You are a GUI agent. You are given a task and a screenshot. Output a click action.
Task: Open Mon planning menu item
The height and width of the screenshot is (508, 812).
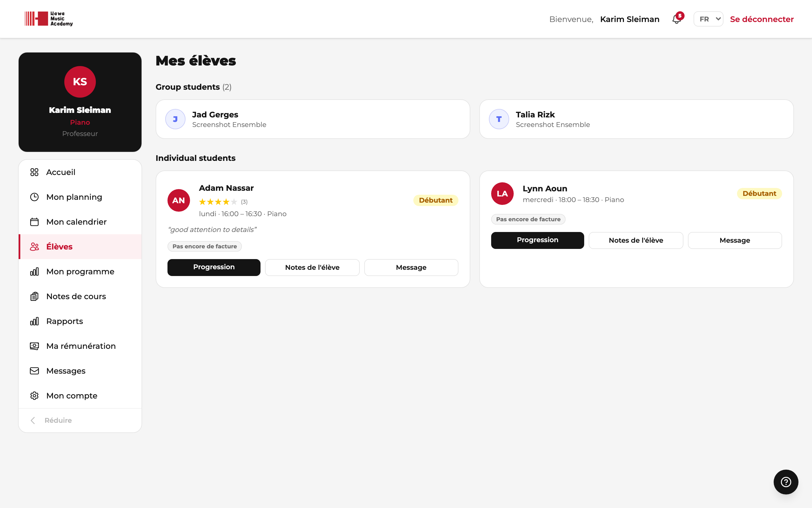(x=80, y=197)
